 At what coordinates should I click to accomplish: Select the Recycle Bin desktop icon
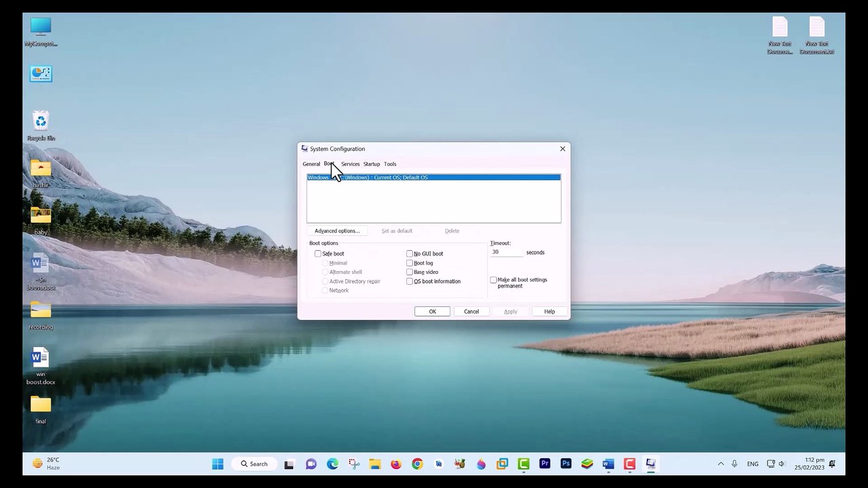click(41, 126)
